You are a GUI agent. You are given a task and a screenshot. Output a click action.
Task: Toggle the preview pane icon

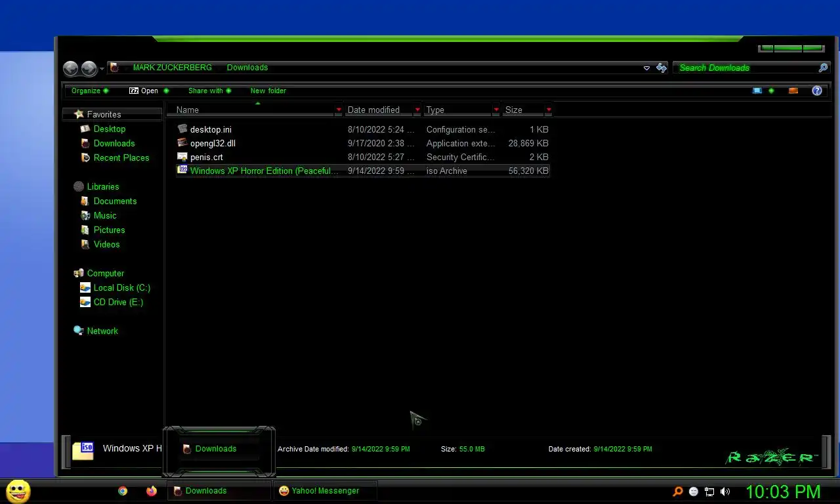tap(793, 91)
